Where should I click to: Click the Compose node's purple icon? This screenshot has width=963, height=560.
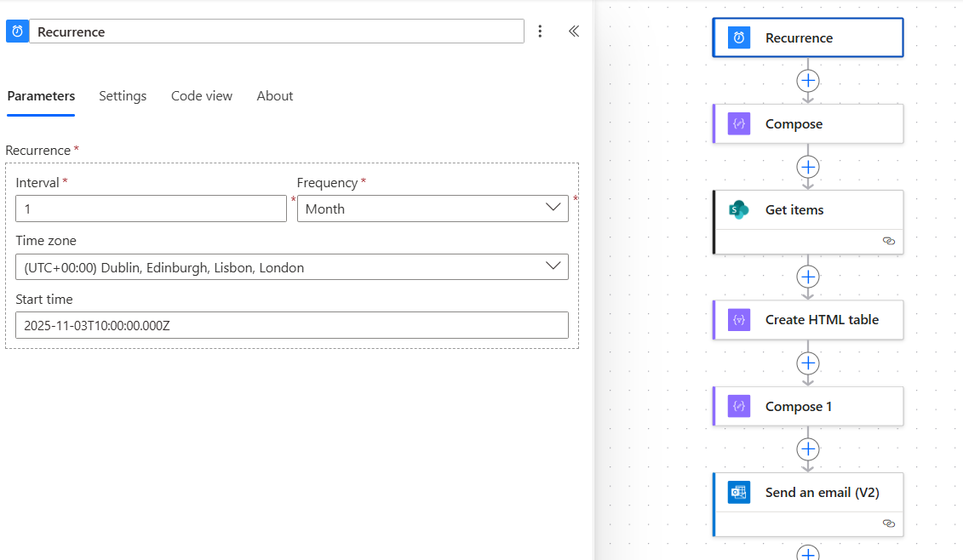tap(739, 123)
